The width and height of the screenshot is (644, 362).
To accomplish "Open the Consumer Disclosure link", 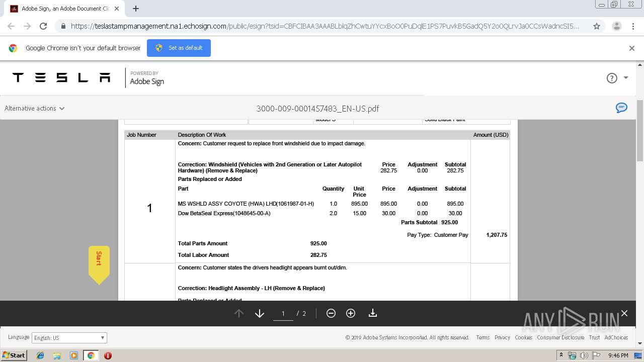I will click(560, 337).
